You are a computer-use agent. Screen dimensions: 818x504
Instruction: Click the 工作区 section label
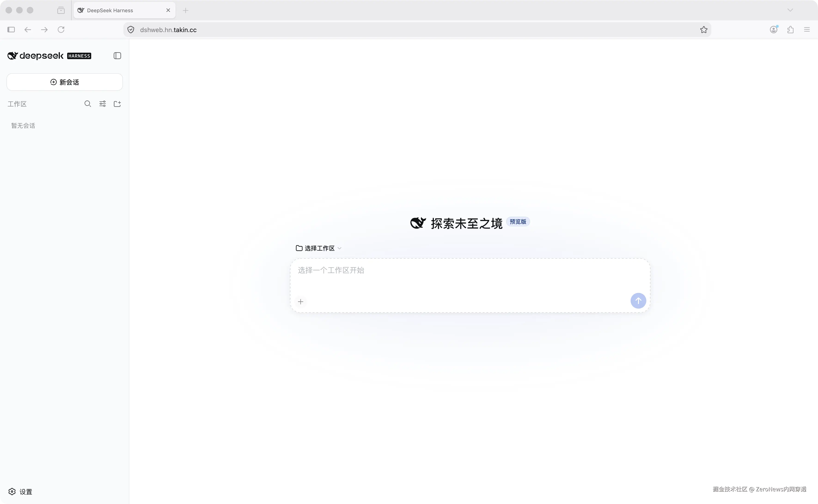click(x=17, y=104)
